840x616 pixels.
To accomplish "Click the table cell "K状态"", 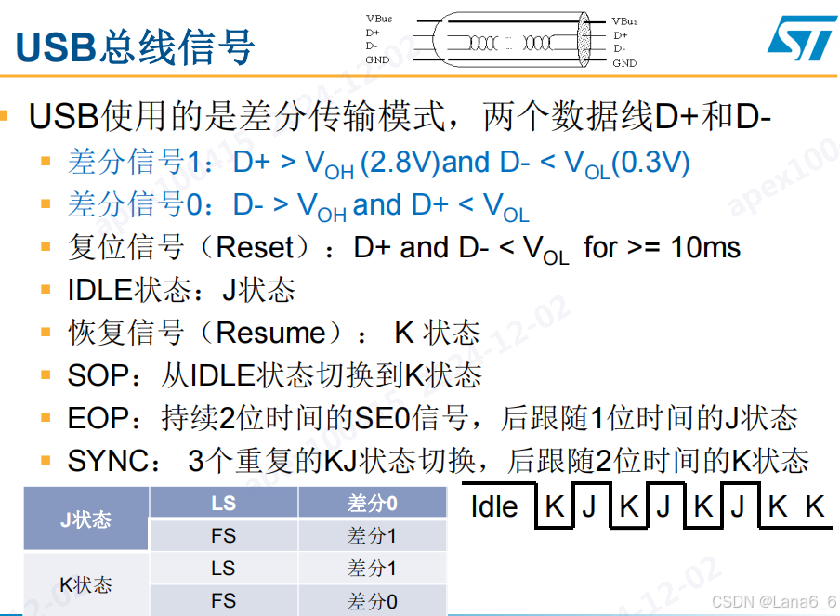I will click(85, 583).
